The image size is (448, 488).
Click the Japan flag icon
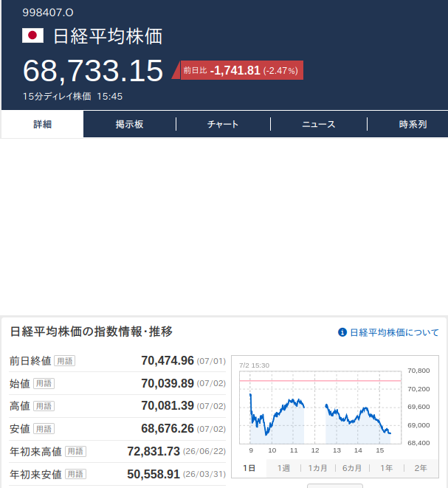[32, 35]
